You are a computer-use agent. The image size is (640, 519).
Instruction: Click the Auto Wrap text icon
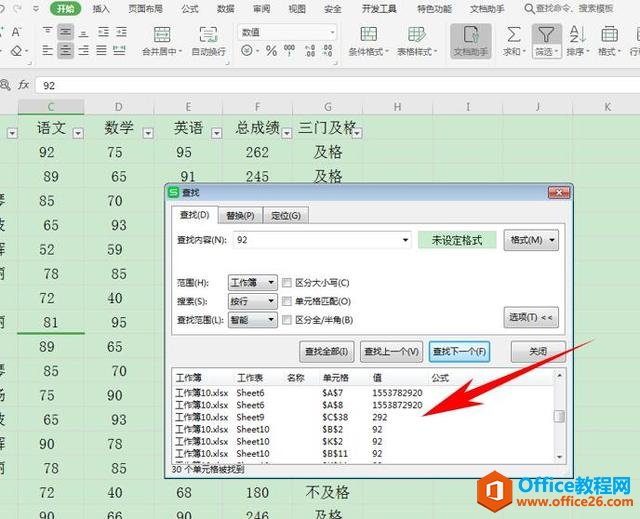[x=209, y=35]
